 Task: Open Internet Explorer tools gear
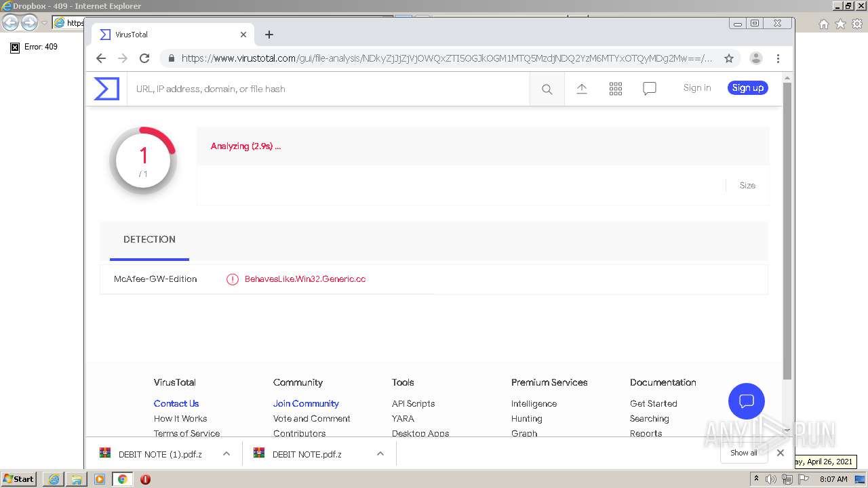858,24
